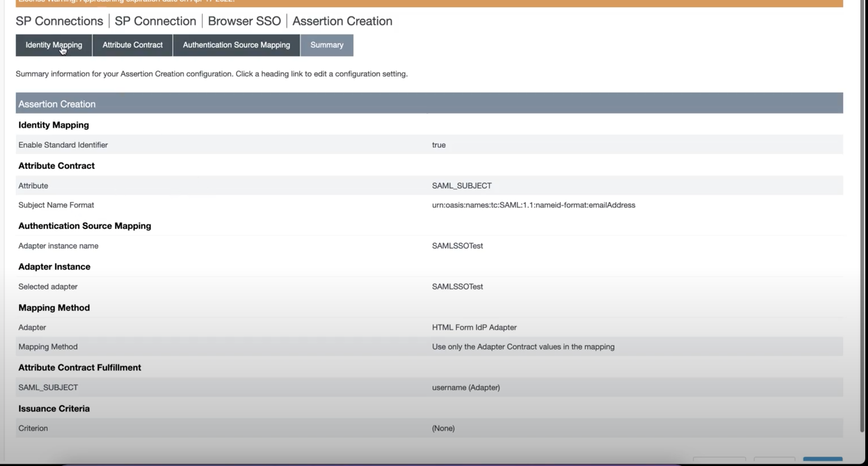Select the SAML_SUBJECT attribute row
Screen dimensions: 868x466
[462, 185]
